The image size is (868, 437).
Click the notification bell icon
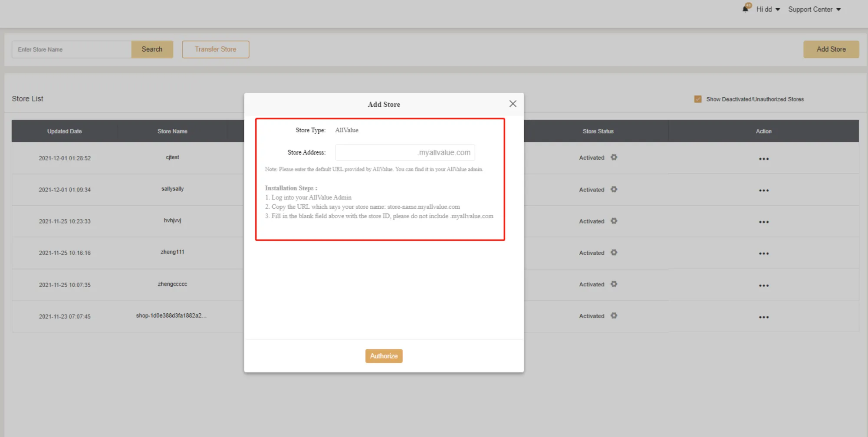click(x=746, y=9)
